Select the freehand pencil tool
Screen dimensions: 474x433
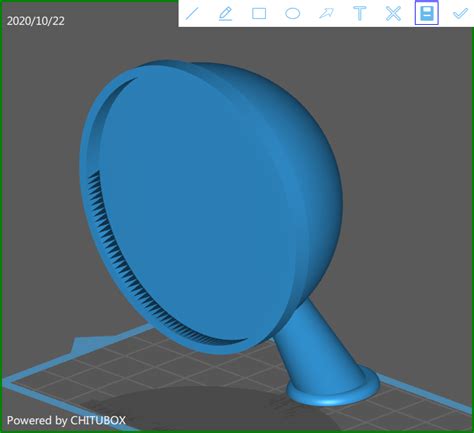coord(226,14)
